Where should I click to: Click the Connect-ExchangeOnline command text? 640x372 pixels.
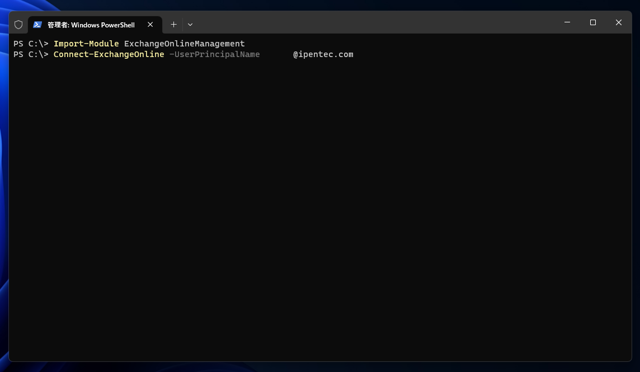point(109,54)
